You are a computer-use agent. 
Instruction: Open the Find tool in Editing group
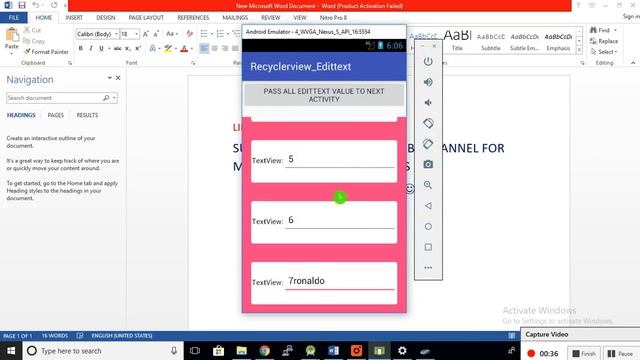(x=600, y=30)
